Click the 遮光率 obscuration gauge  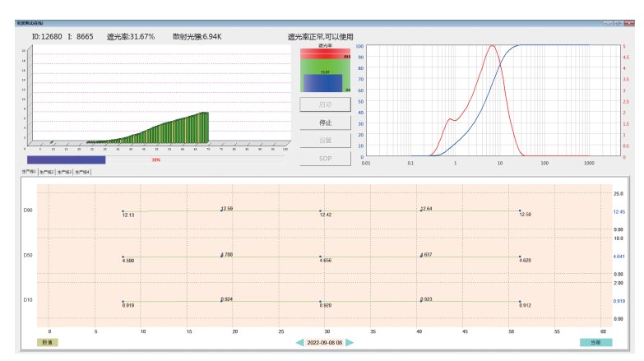tap(326, 70)
